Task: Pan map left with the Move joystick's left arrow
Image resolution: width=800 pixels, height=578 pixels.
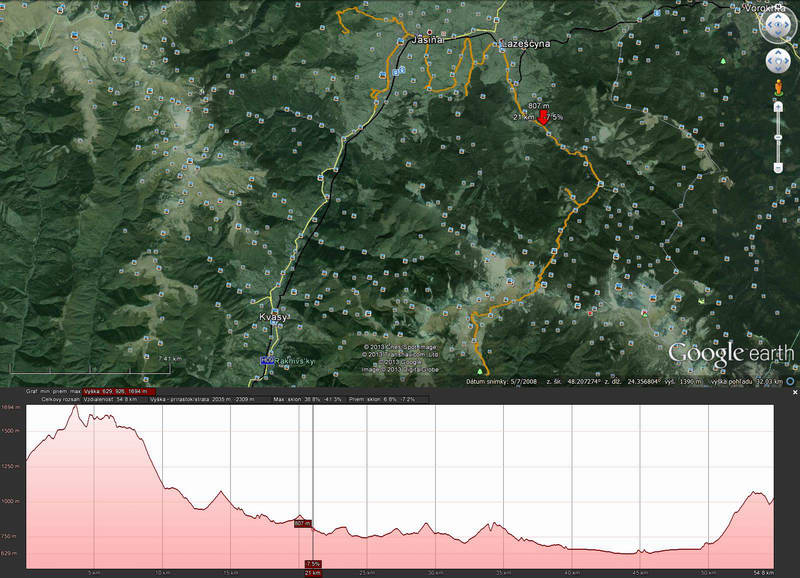Action: [x=770, y=62]
